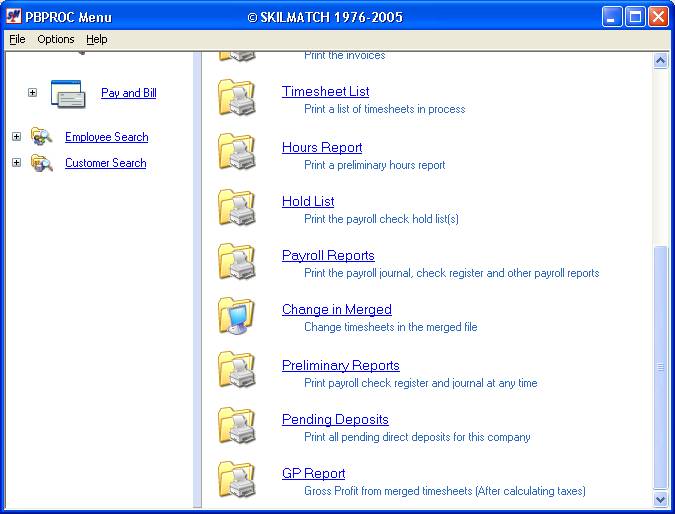Open the Payroll Reports link

tap(328, 255)
